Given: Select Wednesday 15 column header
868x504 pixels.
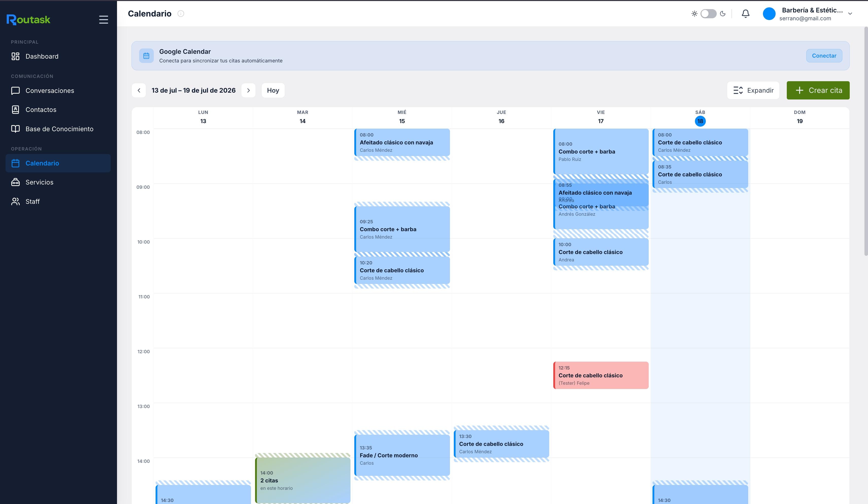Looking at the screenshot, I should (x=402, y=117).
